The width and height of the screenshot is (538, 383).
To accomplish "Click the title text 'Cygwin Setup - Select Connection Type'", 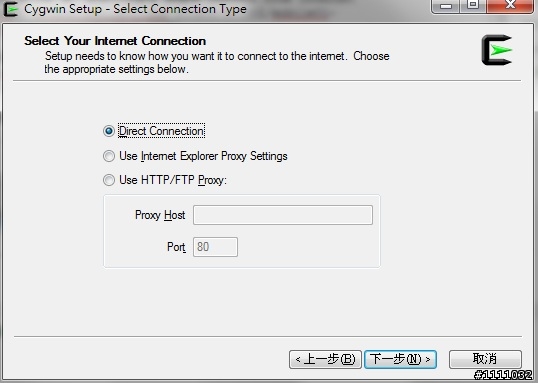I will 135,9.
